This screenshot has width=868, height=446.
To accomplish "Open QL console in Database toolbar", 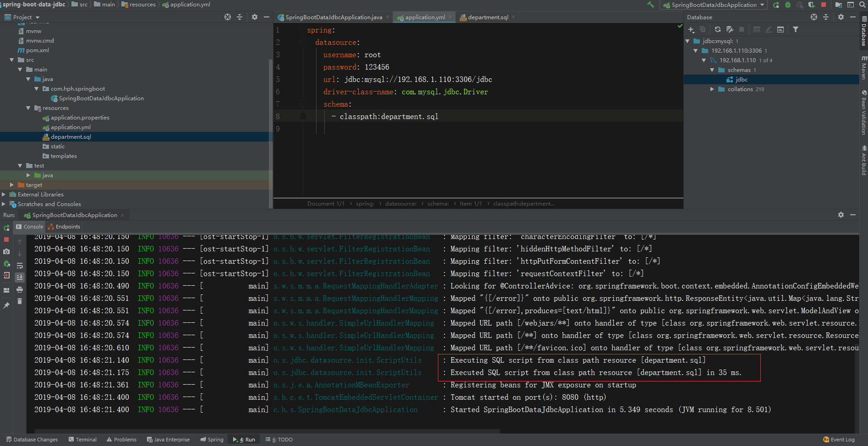I will tap(781, 29).
